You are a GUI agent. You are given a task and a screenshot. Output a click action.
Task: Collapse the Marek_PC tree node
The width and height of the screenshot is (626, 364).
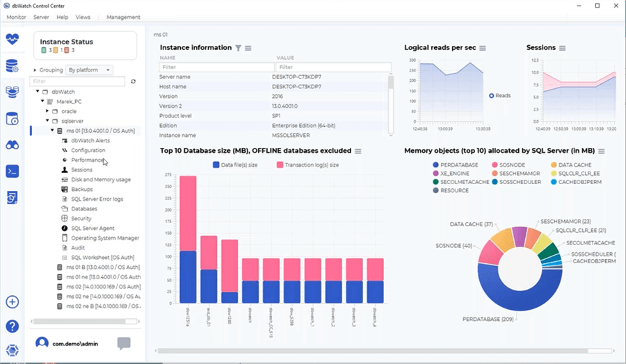click(x=42, y=101)
